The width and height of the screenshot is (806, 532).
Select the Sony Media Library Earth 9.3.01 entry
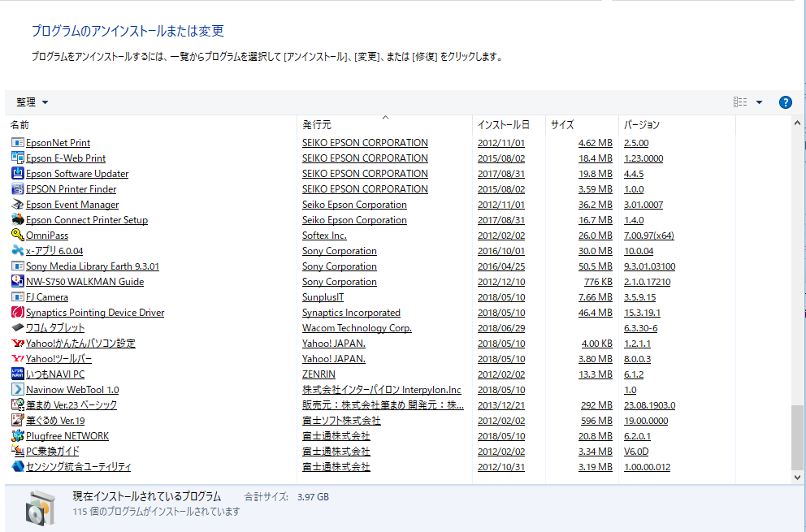tap(92, 266)
